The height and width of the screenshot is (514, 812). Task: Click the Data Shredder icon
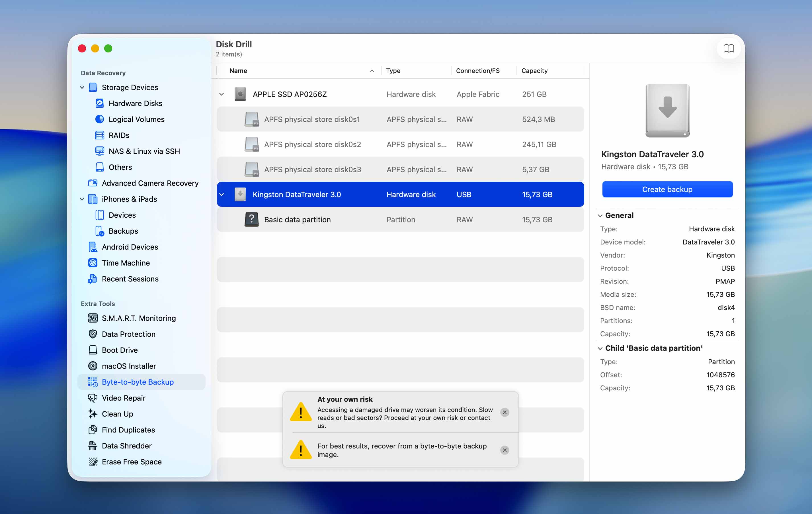point(93,446)
